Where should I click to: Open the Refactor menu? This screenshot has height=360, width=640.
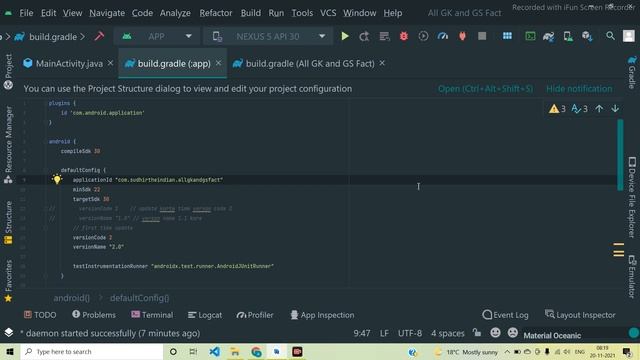click(216, 13)
